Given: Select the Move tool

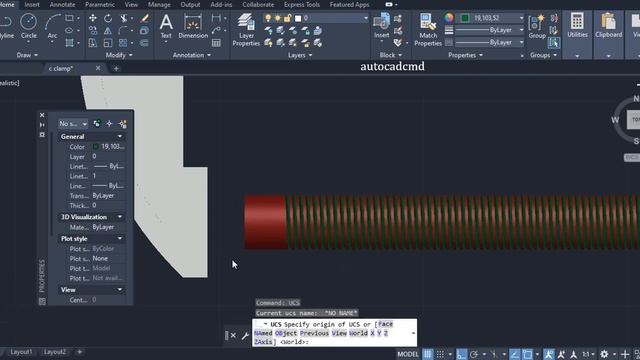Looking at the screenshot, I should click(93, 18).
